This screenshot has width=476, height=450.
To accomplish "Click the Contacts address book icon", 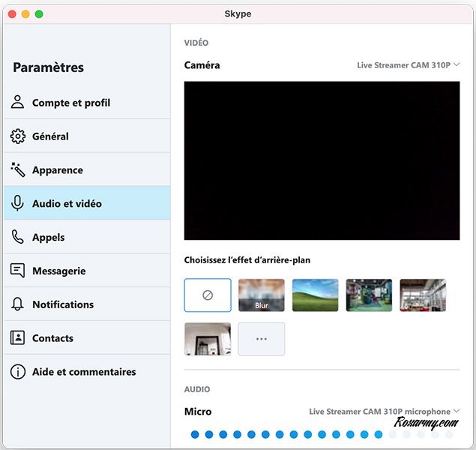I will tap(17, 338).
